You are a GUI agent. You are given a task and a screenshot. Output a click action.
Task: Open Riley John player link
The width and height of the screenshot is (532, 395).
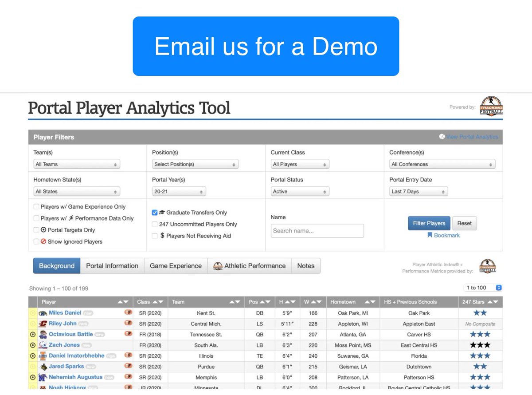[x=63, y=323]
